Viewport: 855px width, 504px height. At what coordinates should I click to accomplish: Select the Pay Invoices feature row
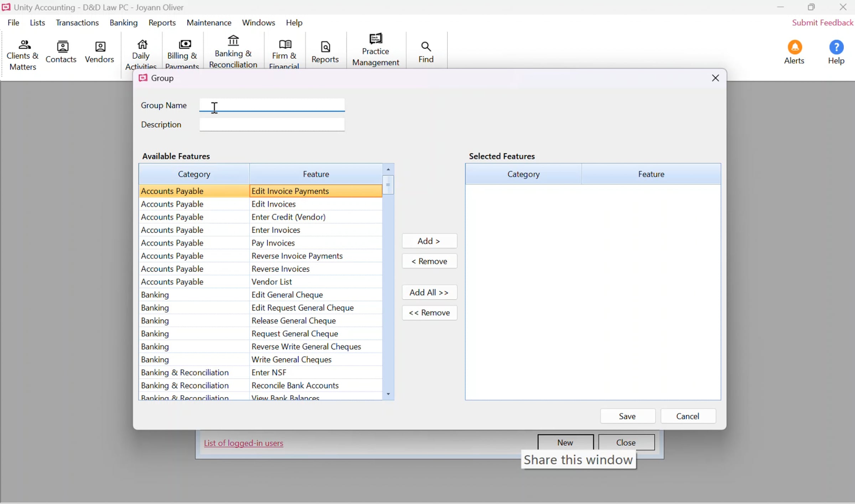[260, 243]
